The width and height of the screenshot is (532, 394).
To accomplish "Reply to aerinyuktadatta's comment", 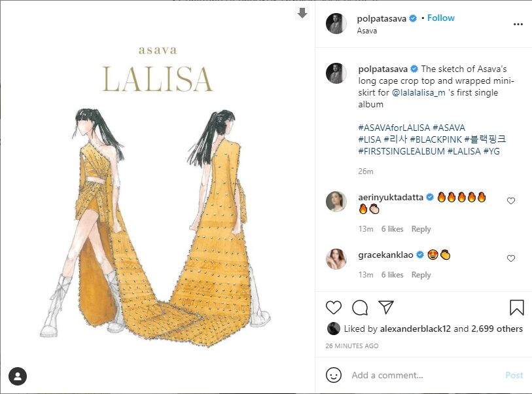I will pos(421,229).
